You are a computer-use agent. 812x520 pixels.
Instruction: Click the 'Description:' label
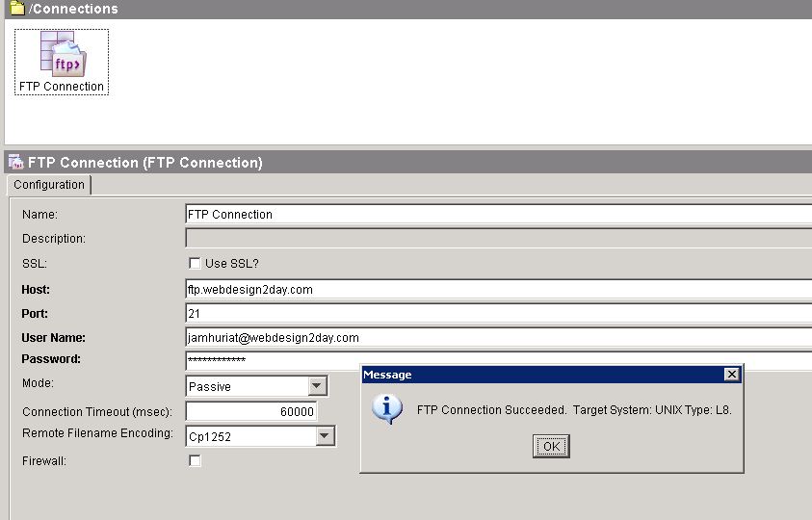54,238
